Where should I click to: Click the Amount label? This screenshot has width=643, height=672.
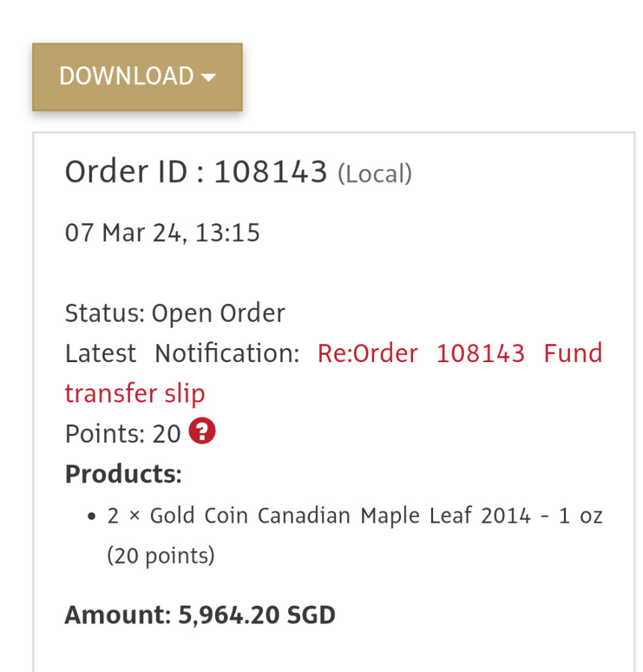click(x=118, y=615)
